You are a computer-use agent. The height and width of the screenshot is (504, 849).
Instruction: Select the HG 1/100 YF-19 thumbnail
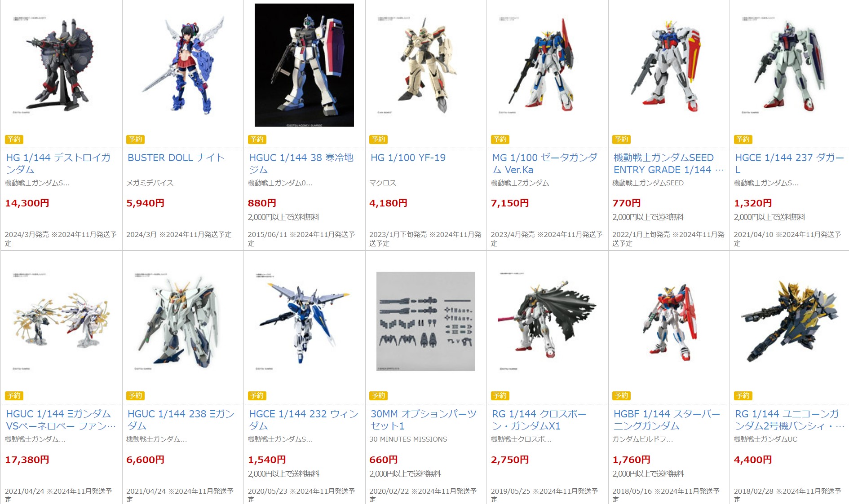[426, 66]
